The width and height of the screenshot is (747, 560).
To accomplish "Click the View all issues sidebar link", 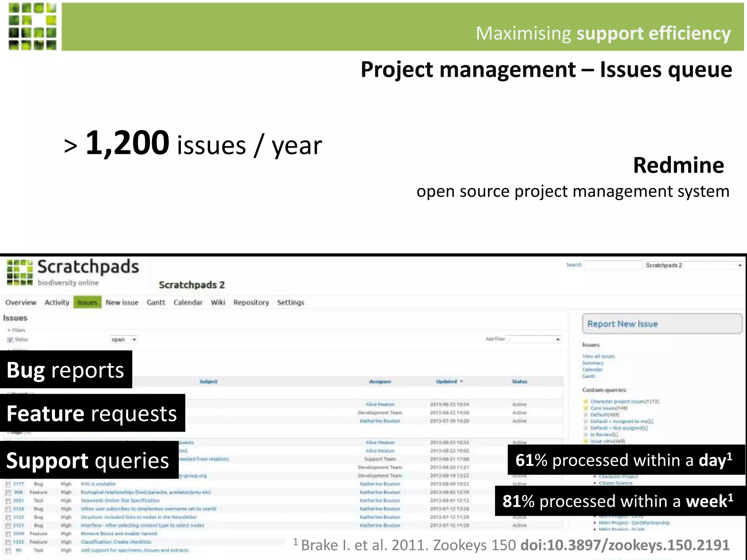I will coord(599,356).
